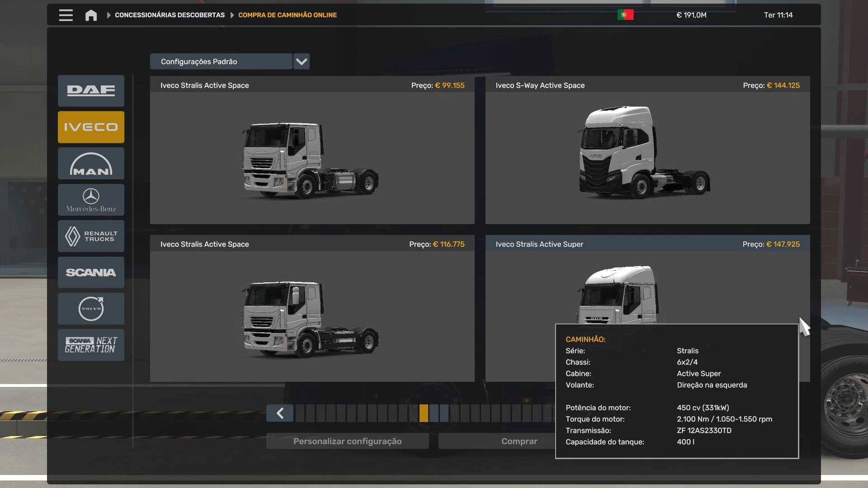Select the DAF brand logo
This screenshot has width=868, height=488.
point(91,91)
